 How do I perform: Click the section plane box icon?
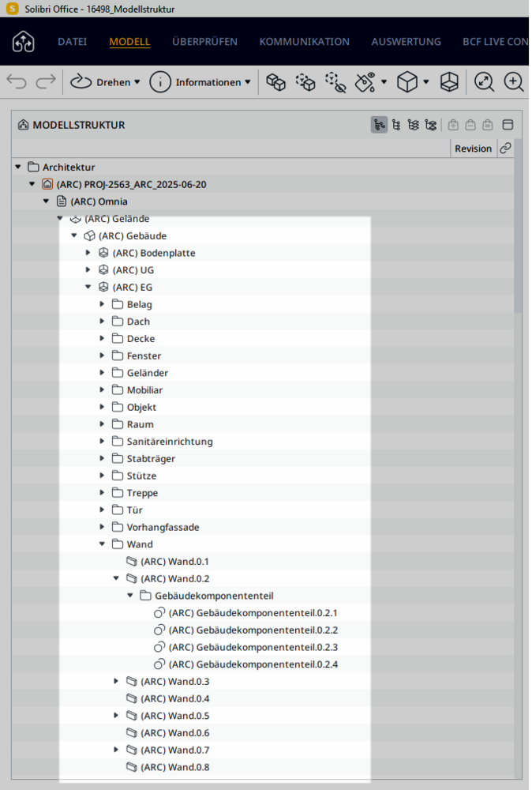(x=449, y=81)
